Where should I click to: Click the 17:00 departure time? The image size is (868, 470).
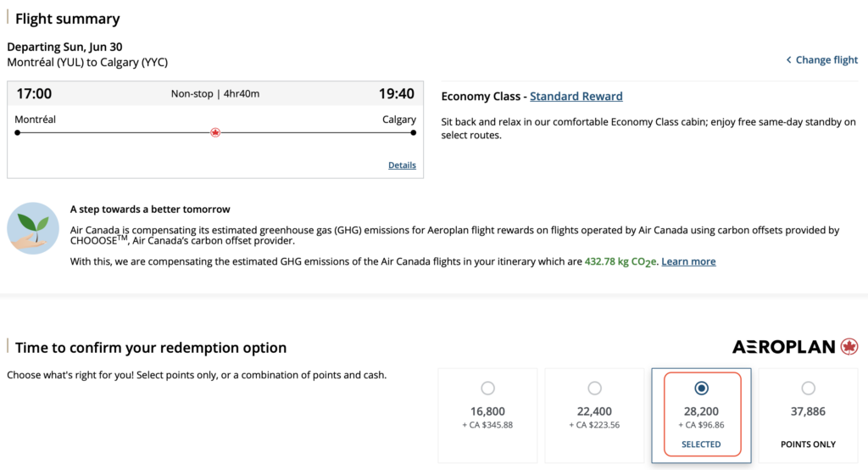[x=34, y=93]
